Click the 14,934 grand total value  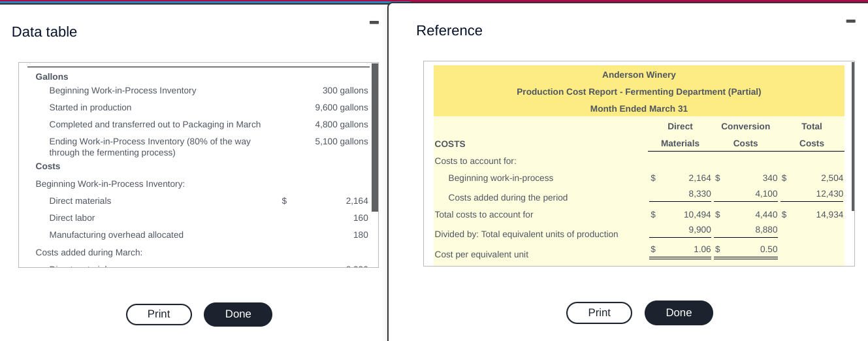(x=829, y=214)
